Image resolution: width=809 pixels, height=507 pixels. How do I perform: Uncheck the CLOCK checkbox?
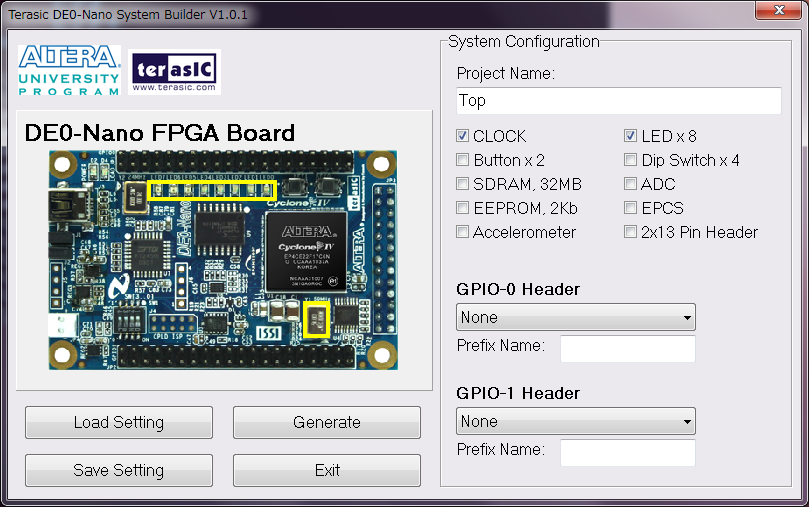[x=463, y=136]
